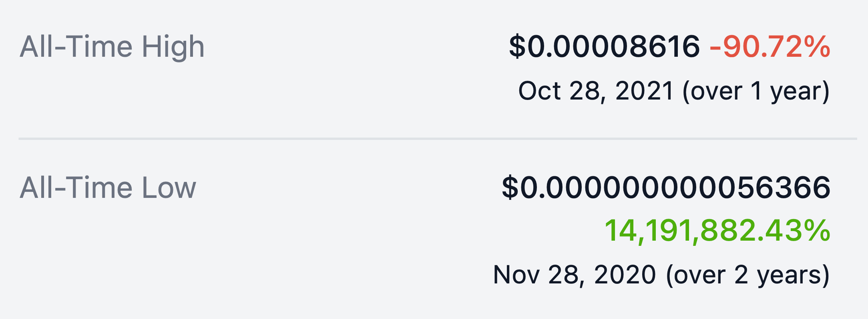Click the month "Nov" in the date
The height and width of the screenshot is (319, 868).
516,275
